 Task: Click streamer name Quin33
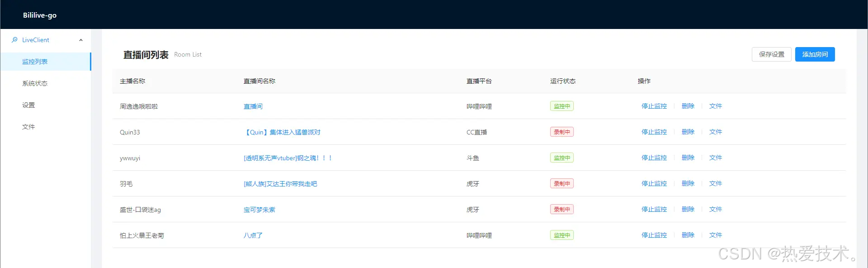coord(130,132)
